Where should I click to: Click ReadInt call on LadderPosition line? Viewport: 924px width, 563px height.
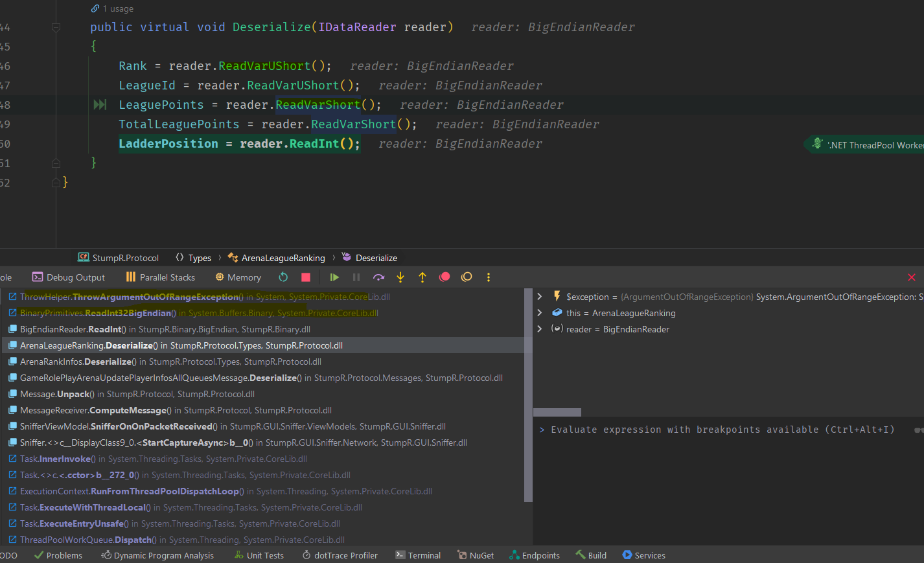314,143
